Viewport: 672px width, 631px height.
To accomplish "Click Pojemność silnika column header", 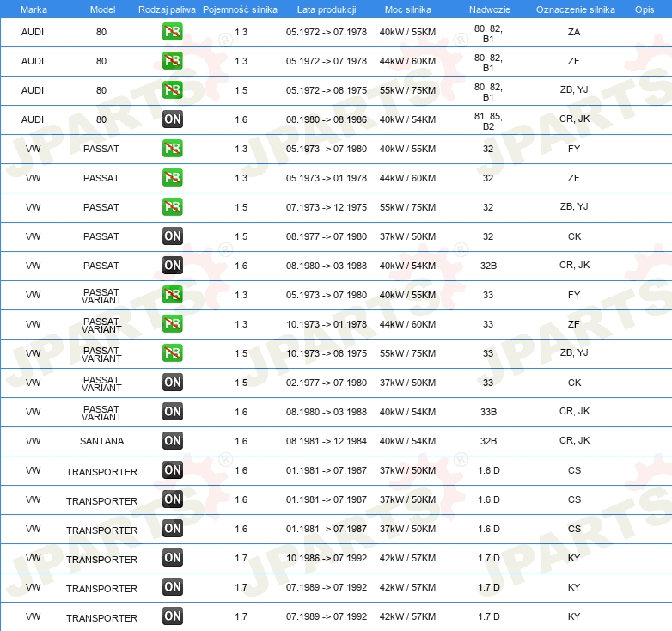I will [x=240, y=9].
